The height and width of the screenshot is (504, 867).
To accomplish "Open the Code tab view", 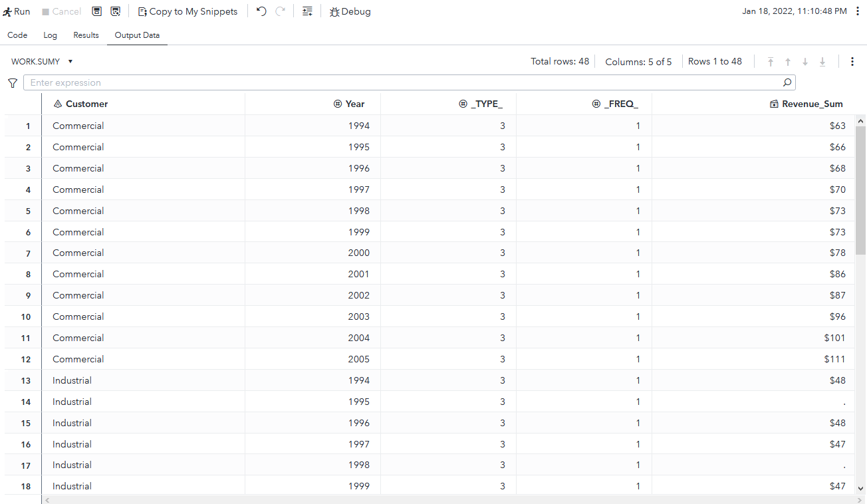I will pyautogui.click(x=17, y=35).
